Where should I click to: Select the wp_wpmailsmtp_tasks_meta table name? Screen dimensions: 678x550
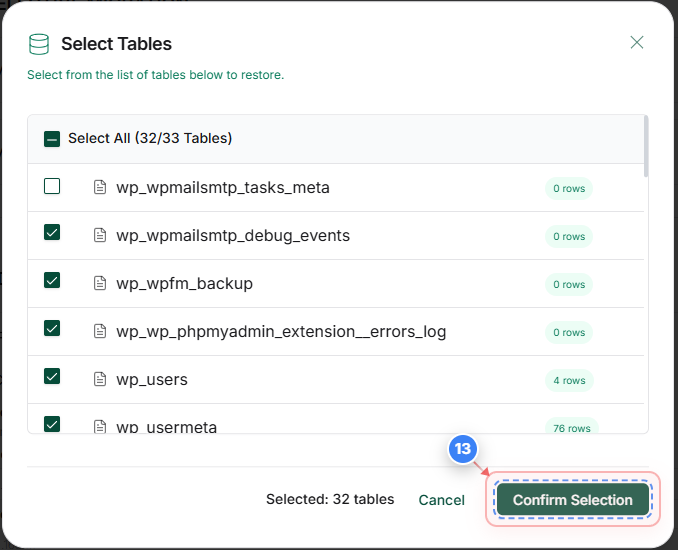[223, 188]
